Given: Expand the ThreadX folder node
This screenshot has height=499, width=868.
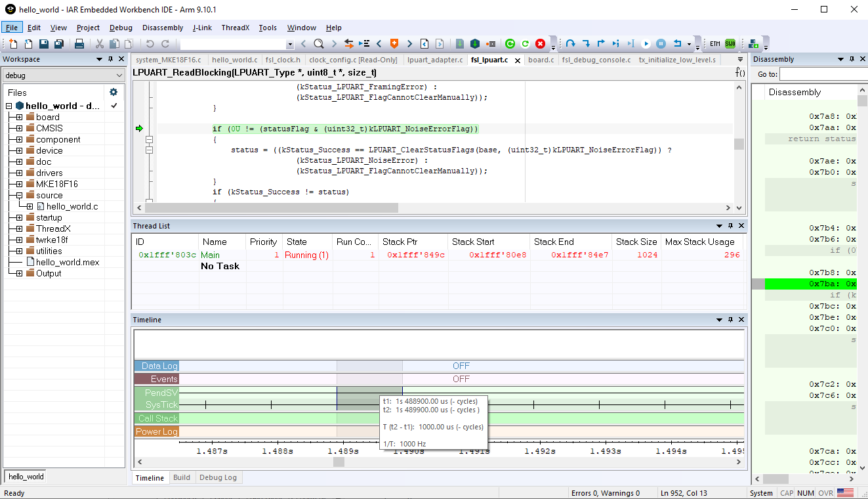Looking at the screenshot, I should [19, 228].
